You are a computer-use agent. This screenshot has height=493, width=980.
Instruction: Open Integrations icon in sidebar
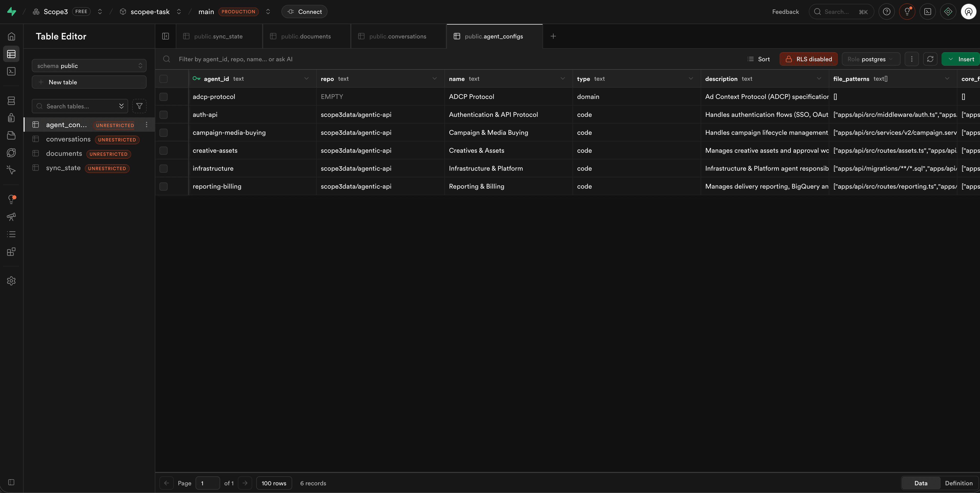[12, 252]
